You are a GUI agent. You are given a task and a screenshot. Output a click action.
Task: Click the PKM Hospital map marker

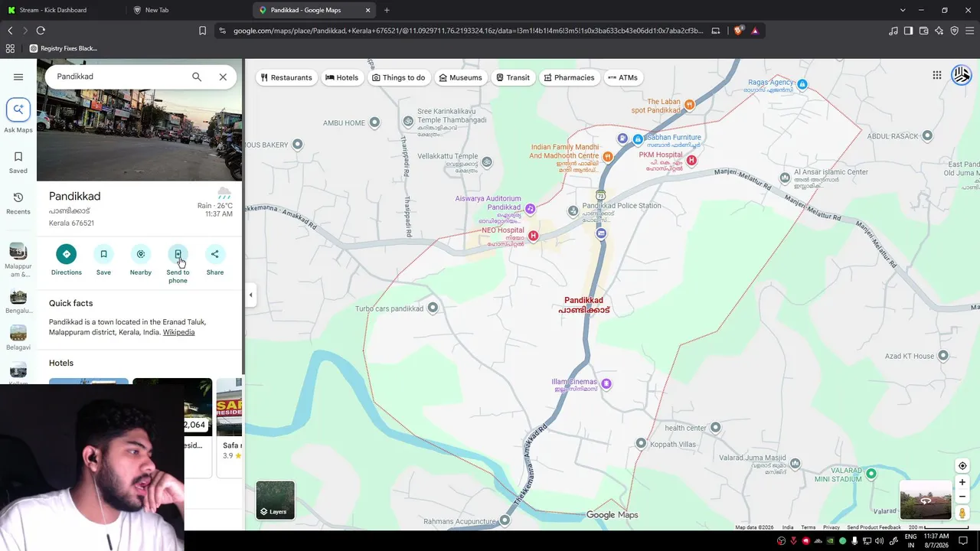click(691, 160)
